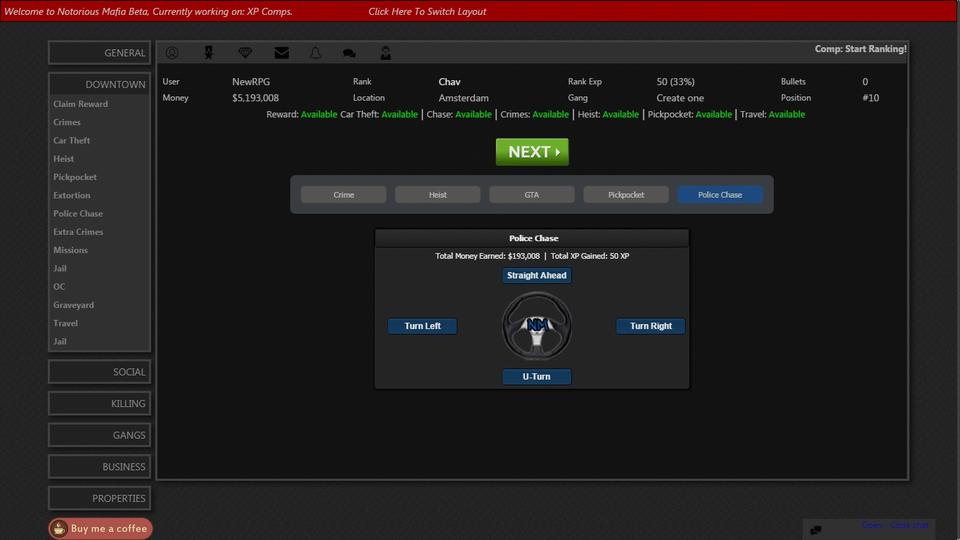The width and height of the screenshot is (960, 540).
Task: Click 'Click Here To Switch Layout' link
Action: pyautogui.click(x=427, y=12)
